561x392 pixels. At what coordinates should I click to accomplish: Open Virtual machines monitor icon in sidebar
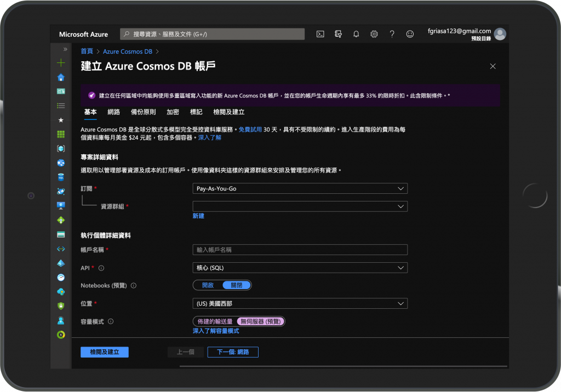[61, 206]
